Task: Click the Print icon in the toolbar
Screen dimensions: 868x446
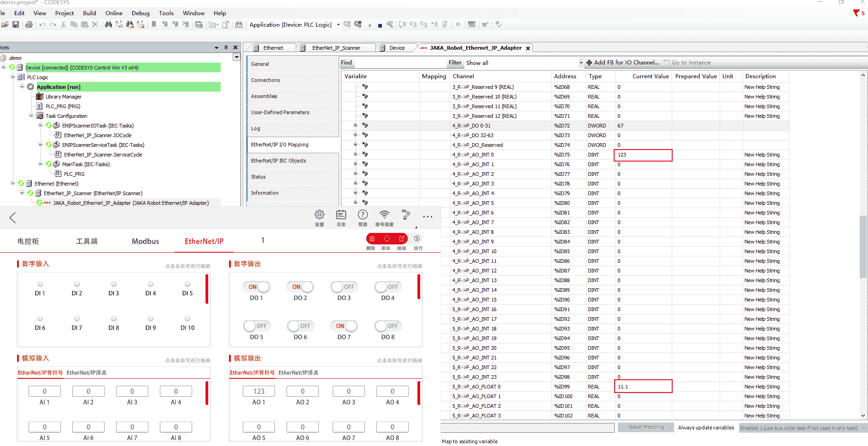Action: (29, 25)
